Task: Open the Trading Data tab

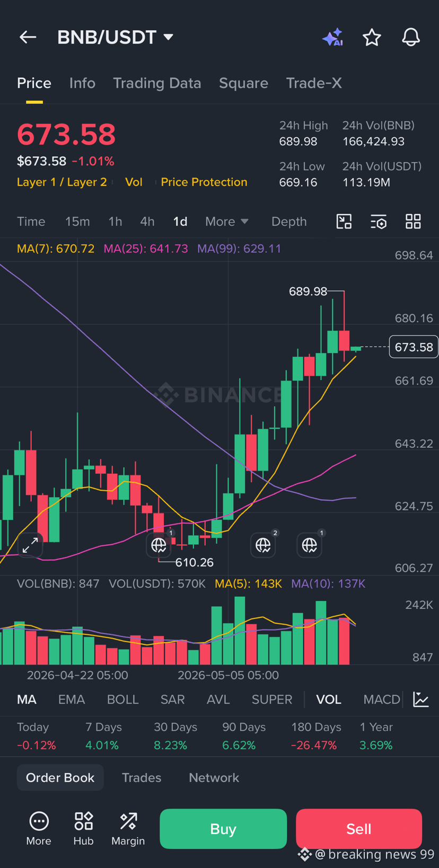Action: [x=157, y=83]
